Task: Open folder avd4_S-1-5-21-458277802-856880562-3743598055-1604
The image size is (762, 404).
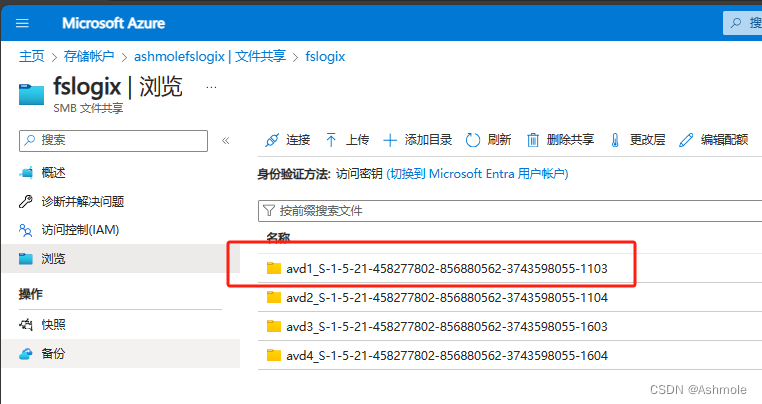Action: pyautogui.click(x=447, y=356)
